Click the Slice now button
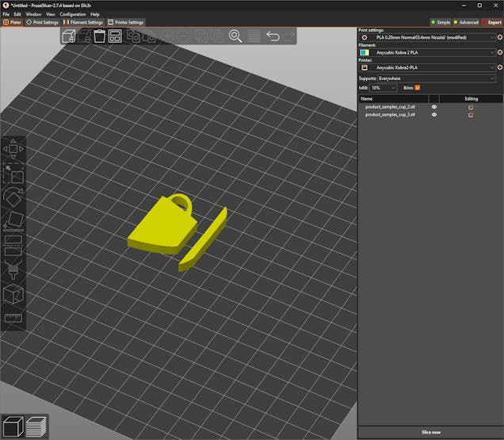Image resolution: width=504 pixels, height=440 pixels. [430, 431]
